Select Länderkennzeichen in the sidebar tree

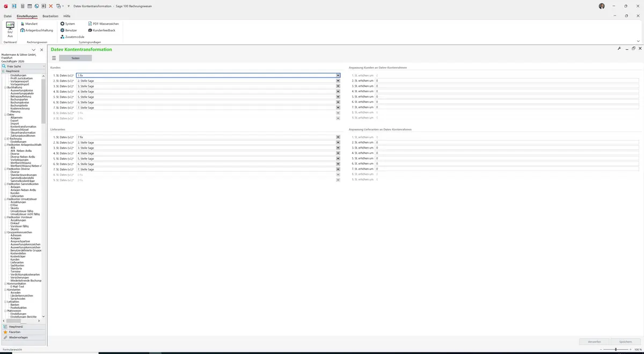[x=21, y=296]
